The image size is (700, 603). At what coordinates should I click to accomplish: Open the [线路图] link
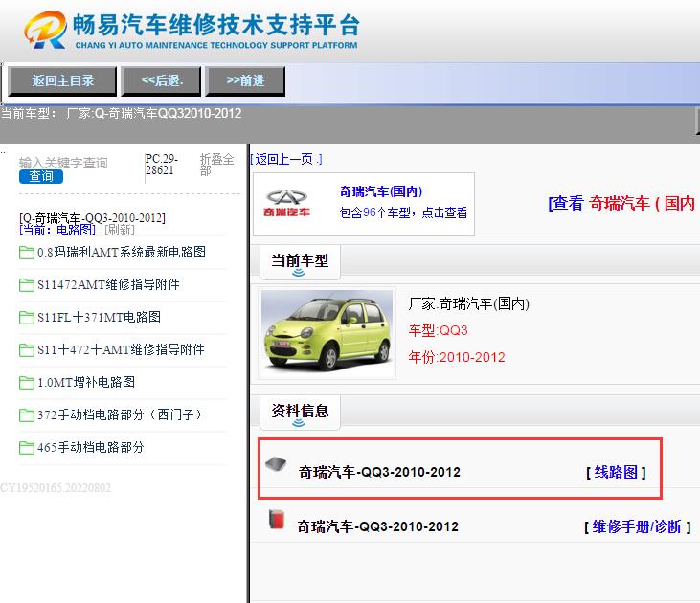tap(616, 472)
